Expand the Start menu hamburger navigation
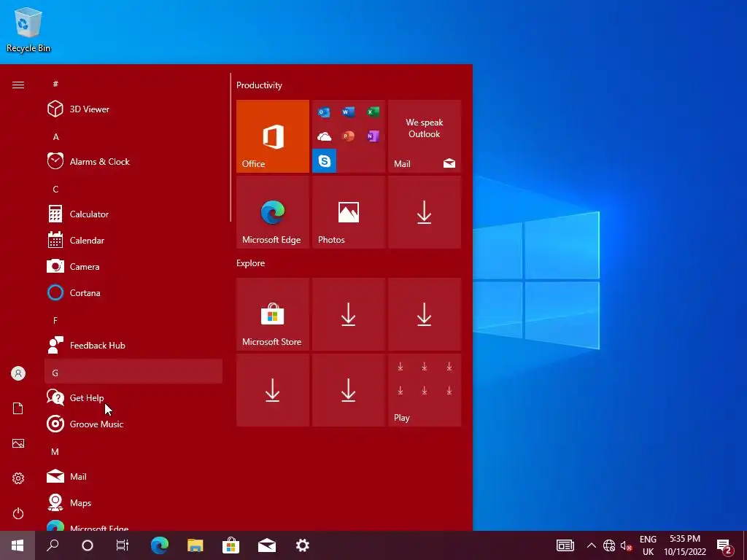Screen dimensions: 747x560 [18, 85]
